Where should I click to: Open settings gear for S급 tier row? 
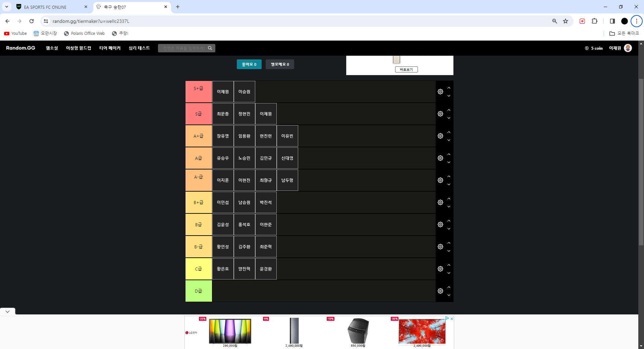pyautogui.click(x=440, y=114)
